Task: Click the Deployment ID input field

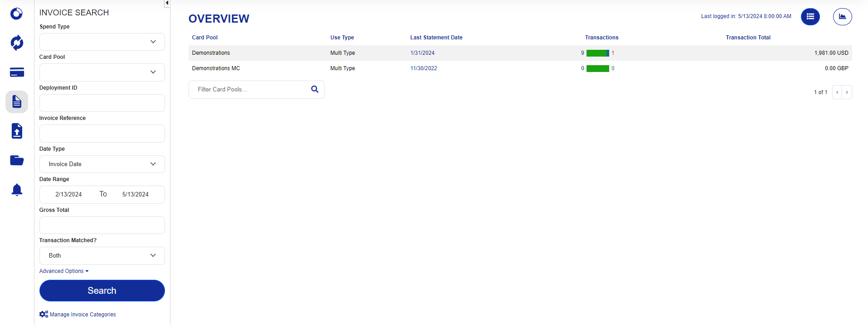Action: tap(102, 103)
